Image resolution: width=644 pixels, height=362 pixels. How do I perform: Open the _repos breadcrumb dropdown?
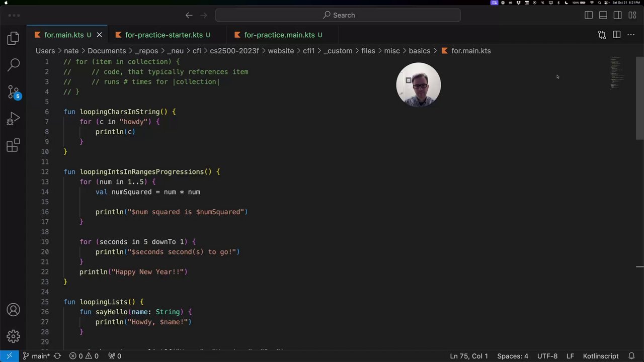coord(146,51)
